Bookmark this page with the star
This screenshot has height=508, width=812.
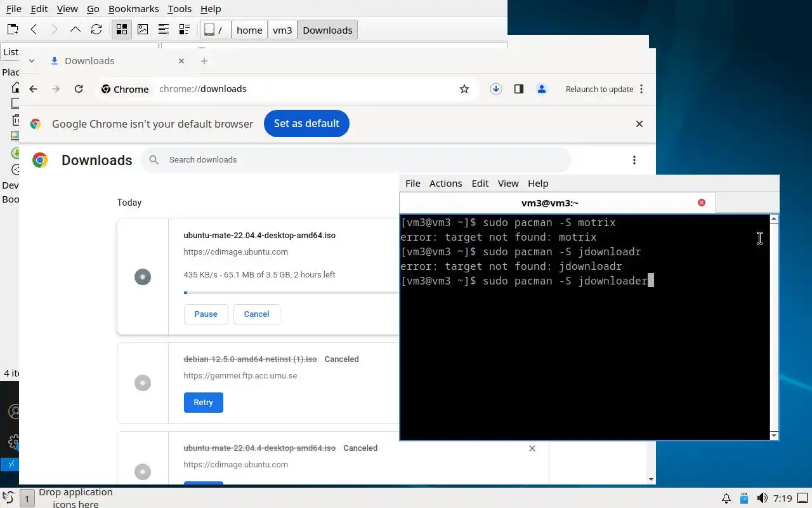click(x=464, y=89)
